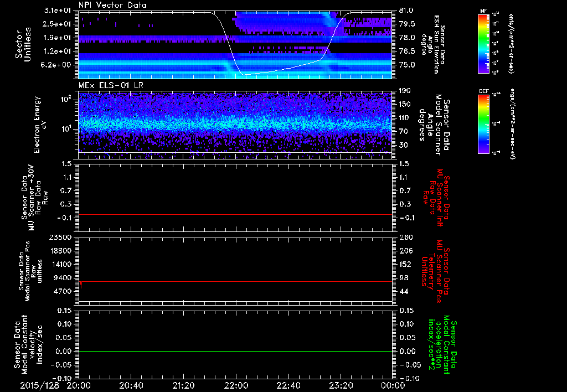Screen dimensions: 567x392
Task: Click the Sector Unitless axis label
Action: [x=23, y=44]
